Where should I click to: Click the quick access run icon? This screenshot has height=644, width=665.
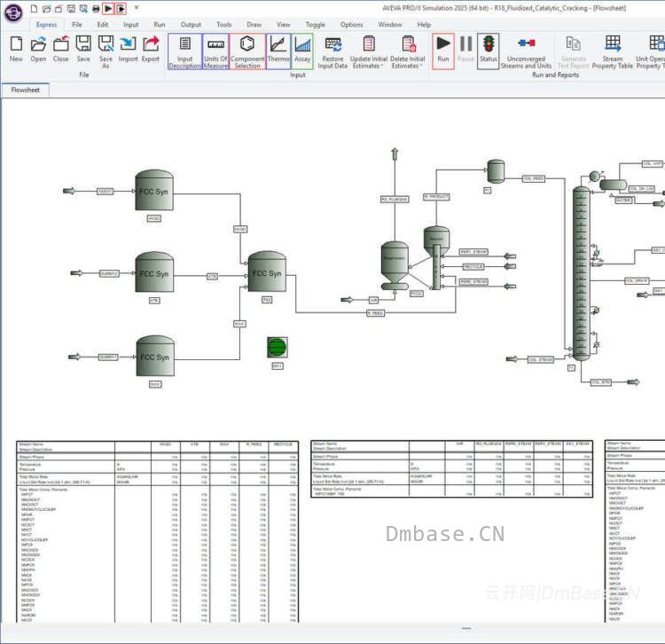point(108,9)
